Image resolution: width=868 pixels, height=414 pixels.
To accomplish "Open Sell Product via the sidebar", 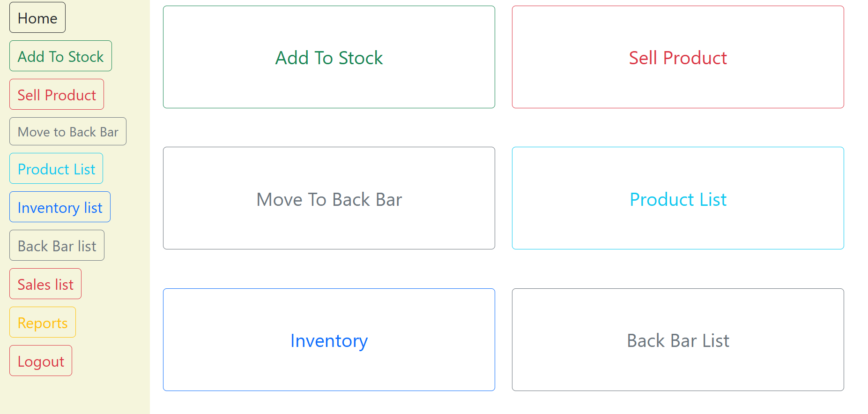I will tap(56, 94).
